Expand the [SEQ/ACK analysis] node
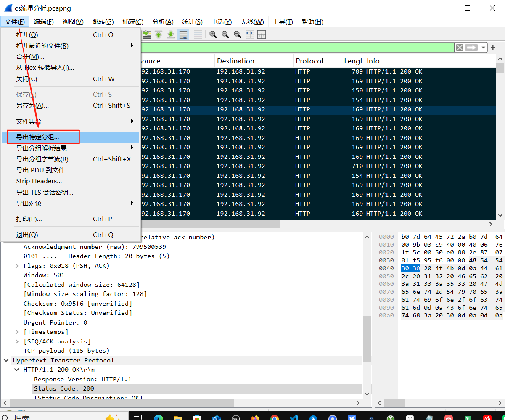The height and width of the screenshot is (420, 505). point(17,341)
